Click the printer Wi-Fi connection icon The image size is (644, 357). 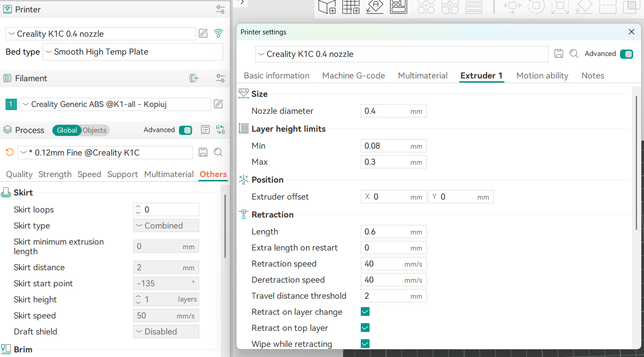(218, 33)
